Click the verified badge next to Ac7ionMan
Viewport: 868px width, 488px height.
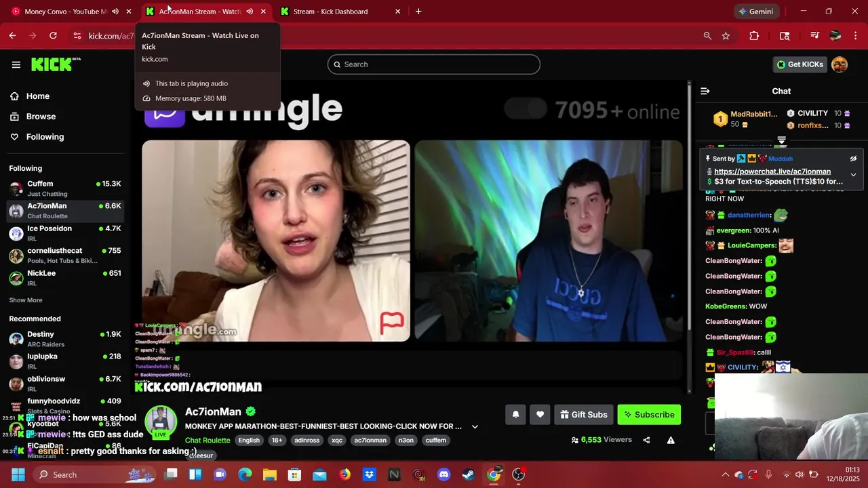point(251,411)
